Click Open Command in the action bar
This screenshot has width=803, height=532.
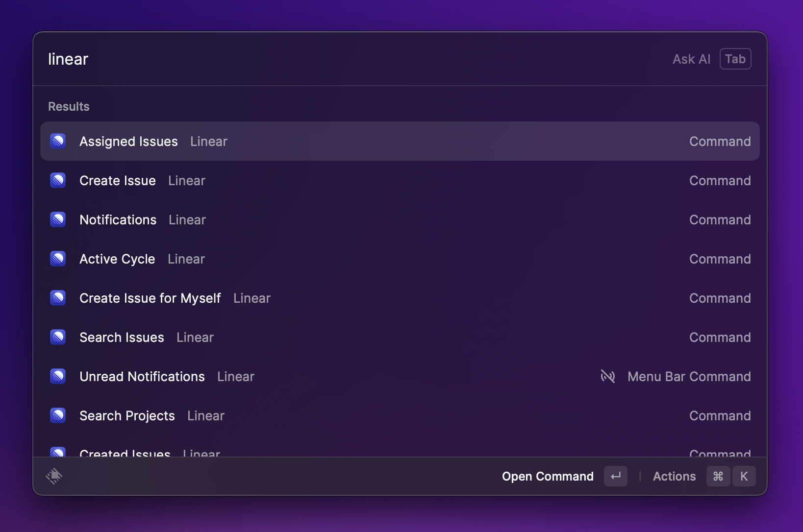click(x=548, y=476)
